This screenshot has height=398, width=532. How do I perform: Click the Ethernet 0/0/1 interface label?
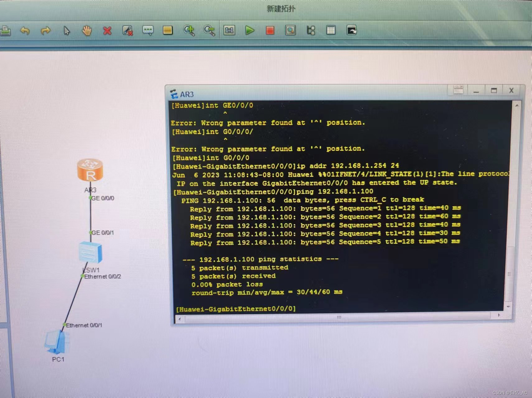pyautogui.click(x=84, y=325)
